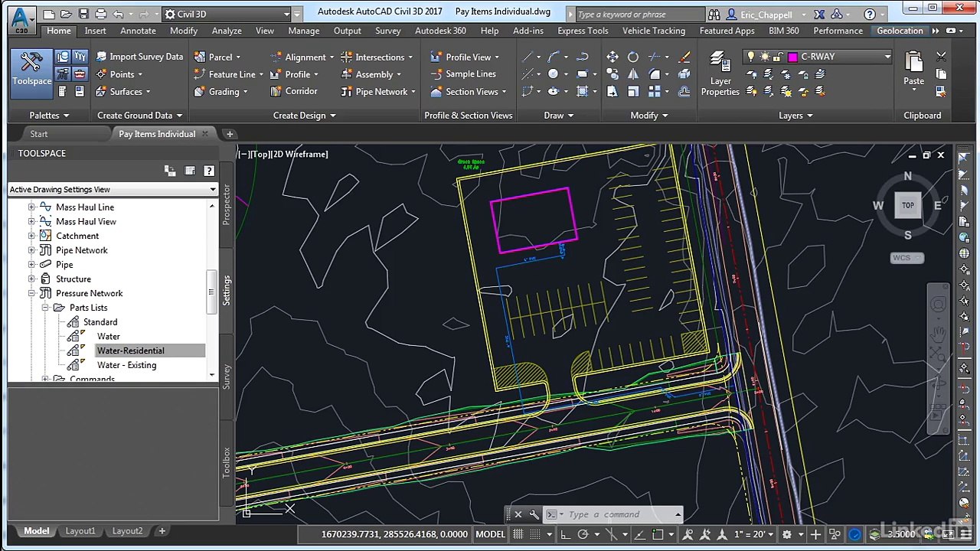Click the Undo arrow in quick access toolbar
The image size is (980, 551).
[x=118, y=14]
